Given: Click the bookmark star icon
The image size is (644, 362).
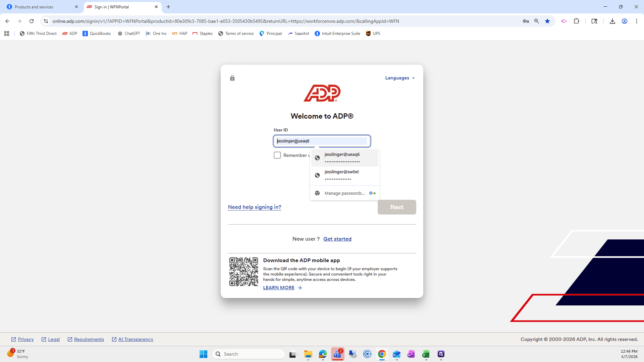Looking at the screenshot, I should (547, 21).
